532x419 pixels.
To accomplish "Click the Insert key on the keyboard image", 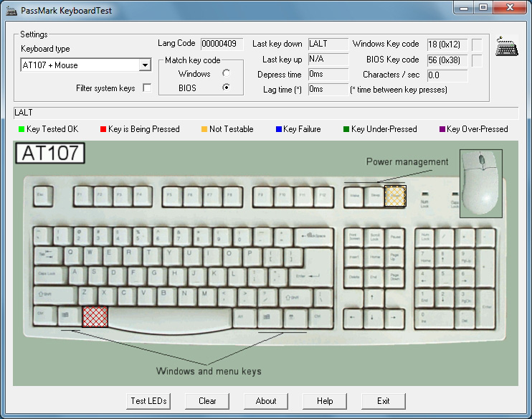I will (353, 258).
